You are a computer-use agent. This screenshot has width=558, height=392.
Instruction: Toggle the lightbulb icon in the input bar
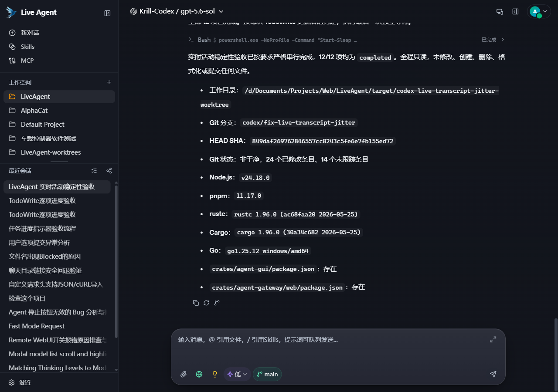(x=214, y=374)
